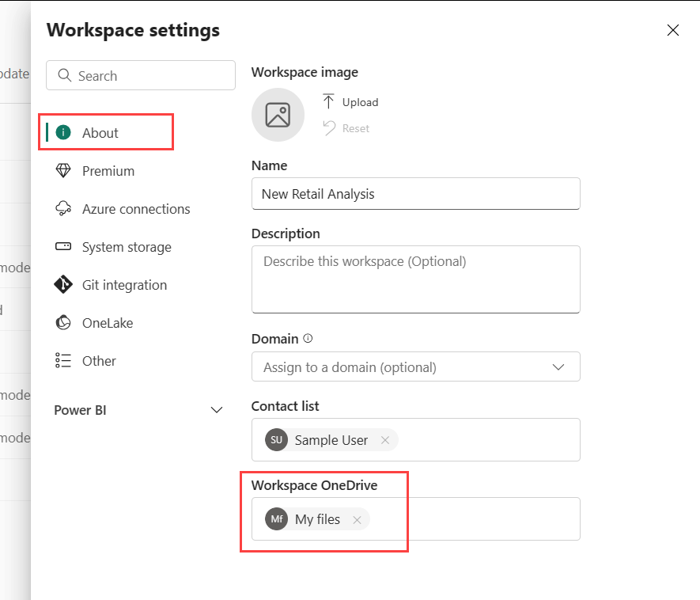Click the workspace image placeholder icon
Viewport: 700px width, 600px height.
click(278, 115)
